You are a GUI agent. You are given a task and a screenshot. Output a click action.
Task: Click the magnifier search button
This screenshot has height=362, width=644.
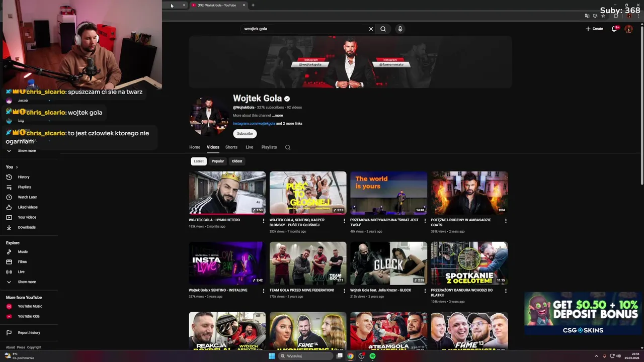(383, 29)
